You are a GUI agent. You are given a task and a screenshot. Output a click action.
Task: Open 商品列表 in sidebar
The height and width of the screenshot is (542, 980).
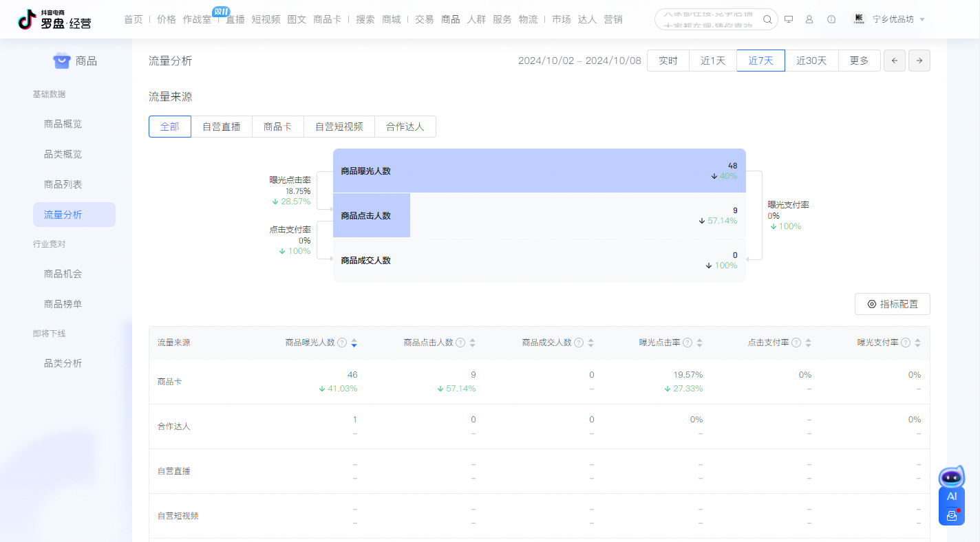tap(74, 184)
